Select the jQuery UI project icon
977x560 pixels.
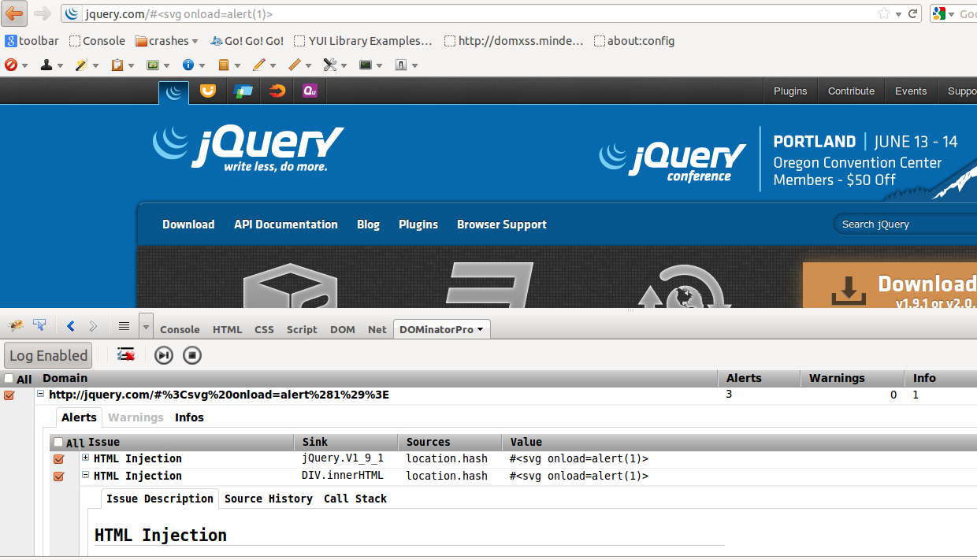(208, 91)
